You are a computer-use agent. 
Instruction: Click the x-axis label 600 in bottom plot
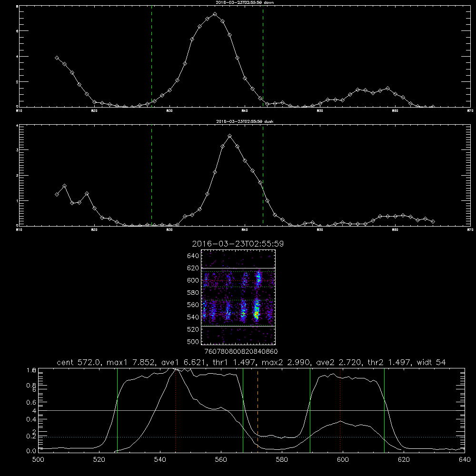[343, 460]
